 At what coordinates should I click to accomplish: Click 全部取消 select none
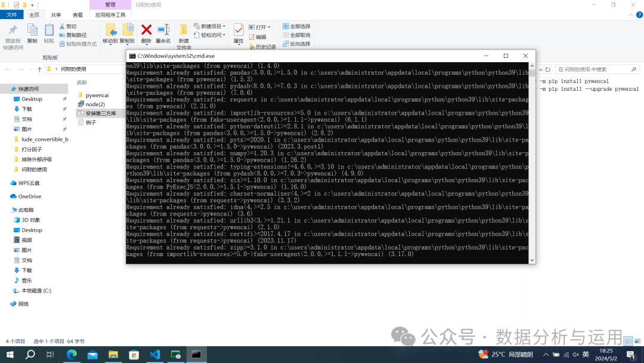296,35
